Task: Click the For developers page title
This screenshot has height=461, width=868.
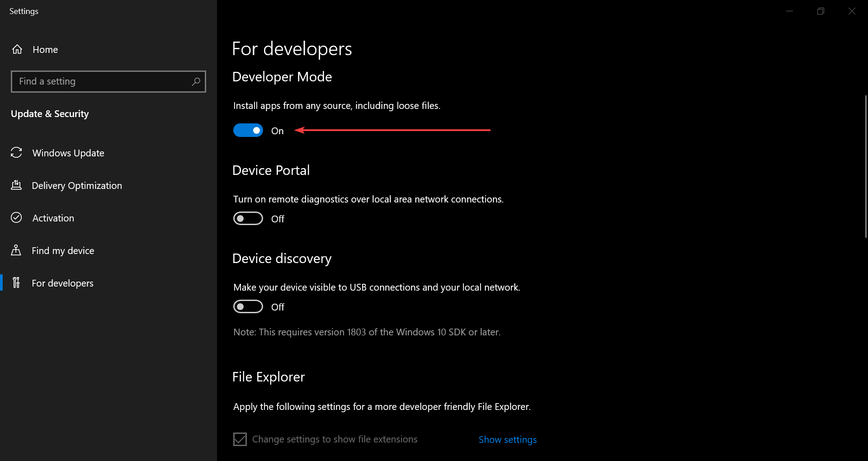Action: [x=292, y=49]
